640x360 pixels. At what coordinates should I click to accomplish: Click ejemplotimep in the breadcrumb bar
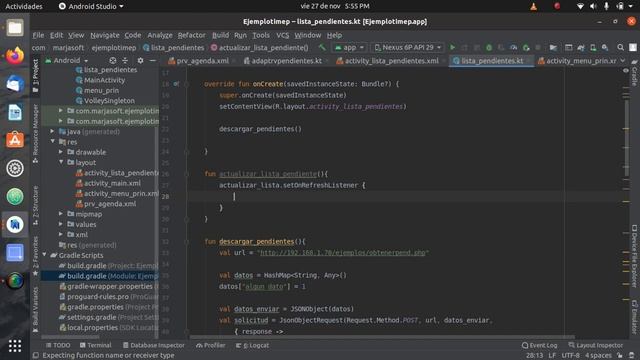pos(113,47)
